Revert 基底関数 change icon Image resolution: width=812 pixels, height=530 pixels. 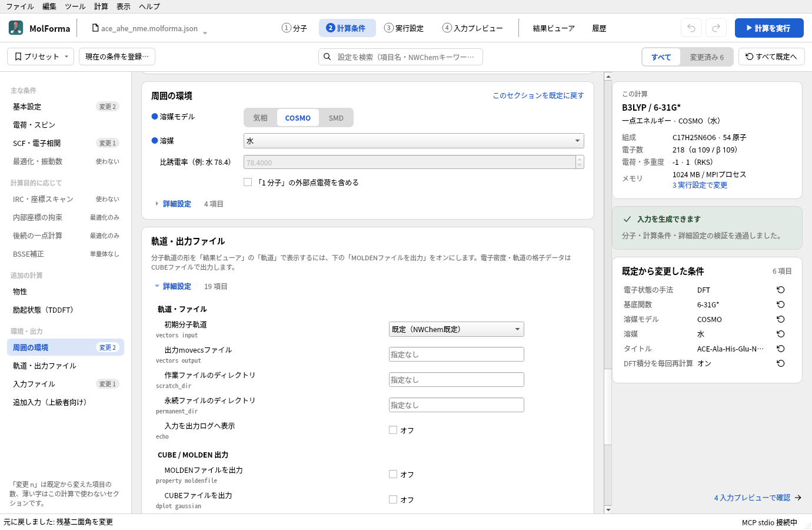point(781,304)
